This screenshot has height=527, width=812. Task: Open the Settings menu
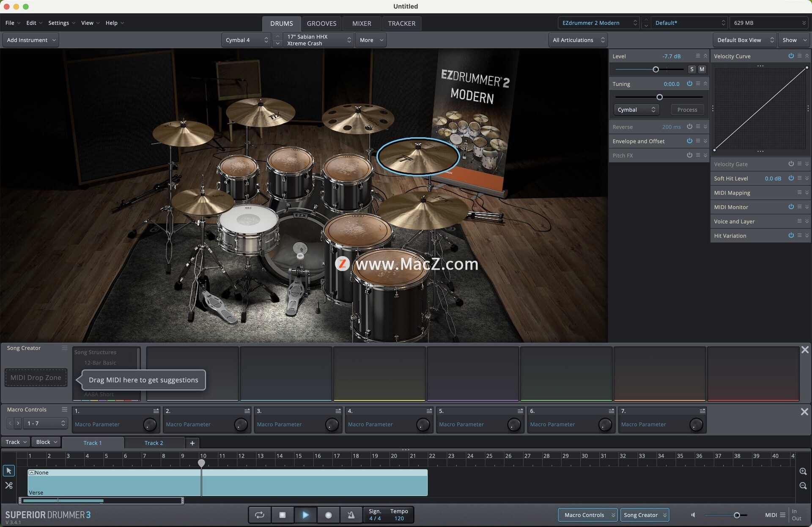pos(61,23)
